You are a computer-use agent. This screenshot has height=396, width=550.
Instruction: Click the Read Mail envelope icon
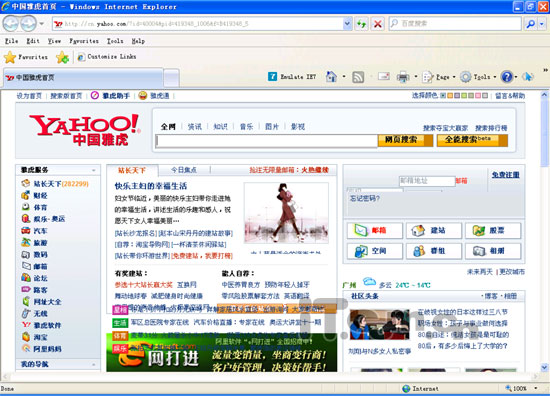tap(384, 76)
